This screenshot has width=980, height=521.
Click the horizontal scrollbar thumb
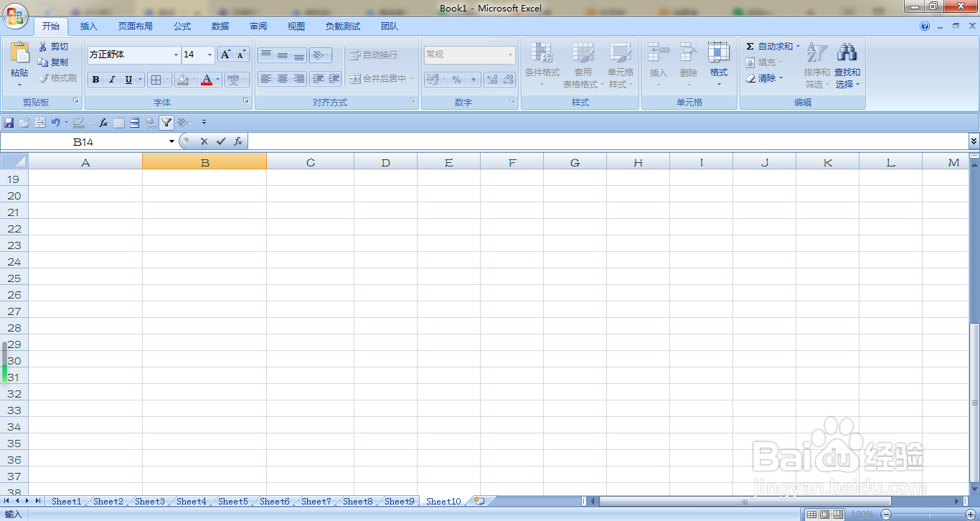click(745, 502)
